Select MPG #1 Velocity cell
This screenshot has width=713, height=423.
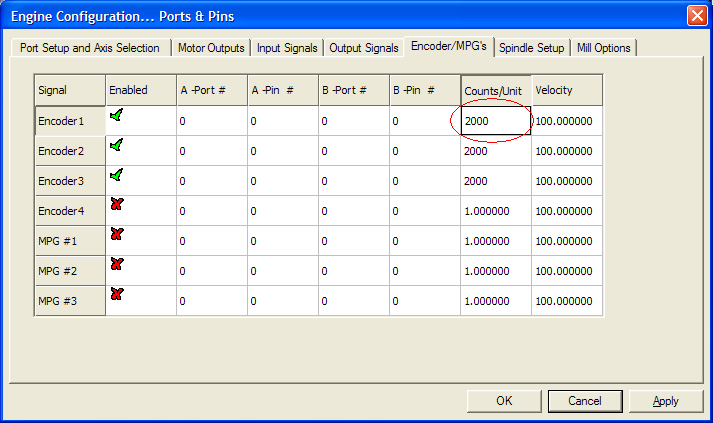click(566, 241)
